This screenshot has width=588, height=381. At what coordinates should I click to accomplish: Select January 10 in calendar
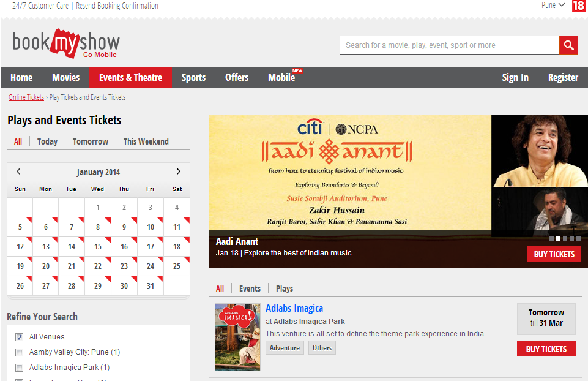(151, 227)
